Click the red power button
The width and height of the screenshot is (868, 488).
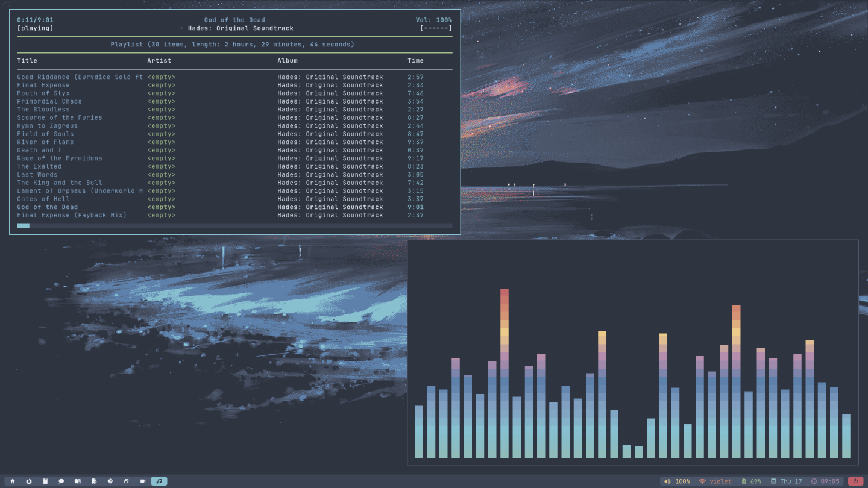(x=855, y=481)
